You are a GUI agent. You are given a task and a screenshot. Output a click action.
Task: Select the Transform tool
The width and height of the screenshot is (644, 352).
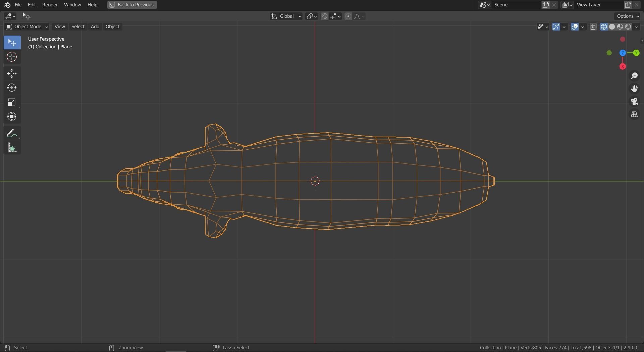[x=12, y=117]
